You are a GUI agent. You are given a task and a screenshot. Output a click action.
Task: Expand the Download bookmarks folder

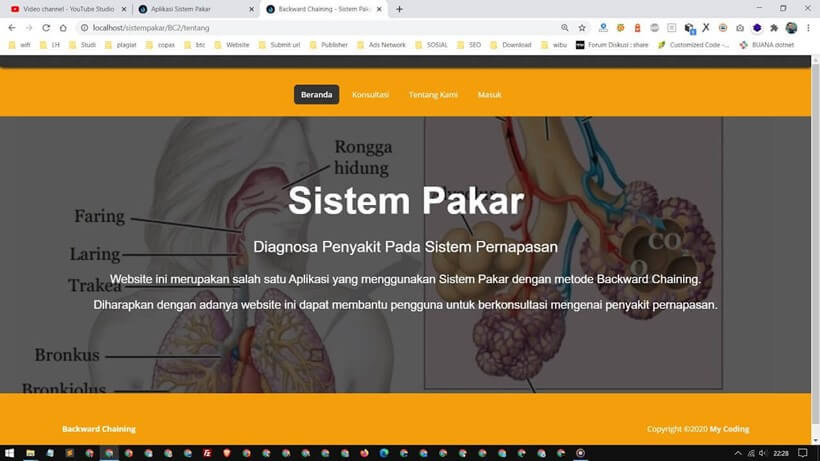pyautogui.click(x=510, y=45)
